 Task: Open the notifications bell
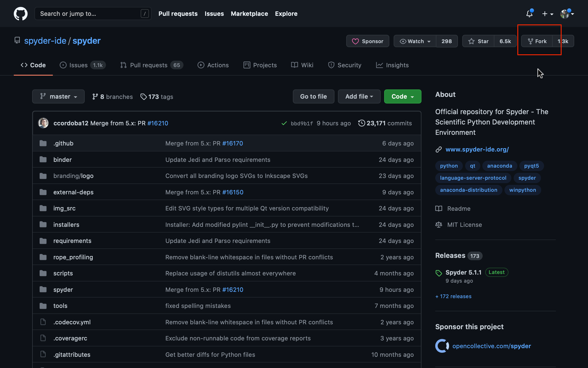coord(529,14)
